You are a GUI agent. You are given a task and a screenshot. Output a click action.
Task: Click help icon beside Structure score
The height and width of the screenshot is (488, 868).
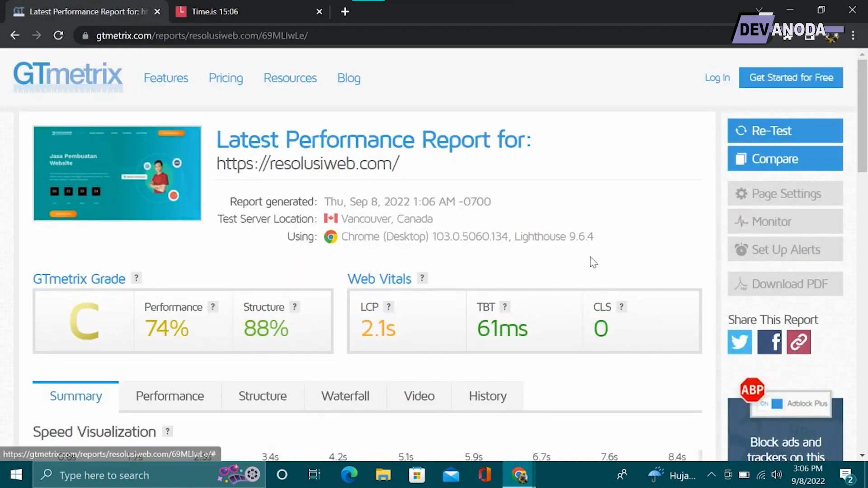pos(294,307)
